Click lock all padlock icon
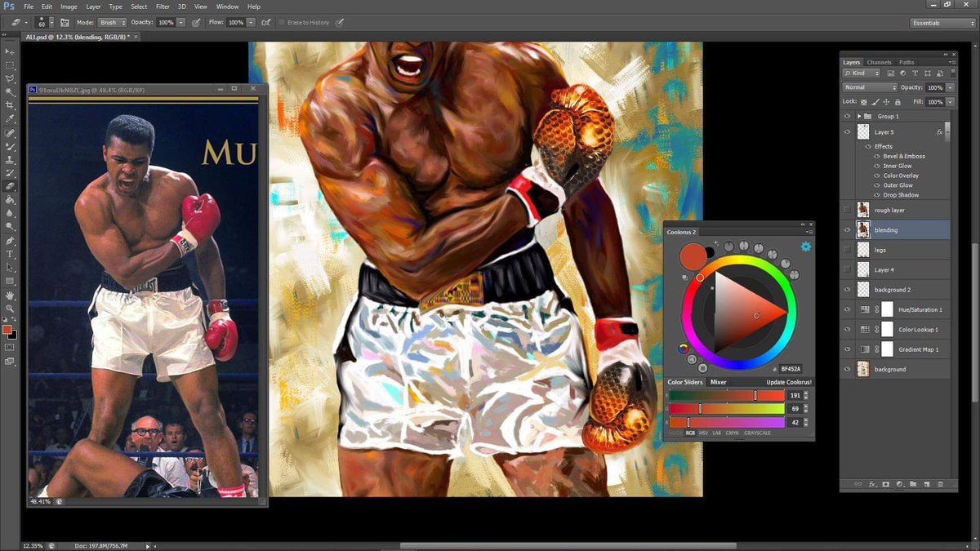 coord(898,102)
